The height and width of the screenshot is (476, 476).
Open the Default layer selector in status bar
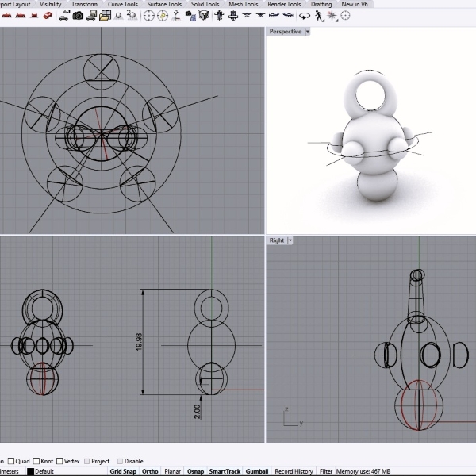click(44, 471)
